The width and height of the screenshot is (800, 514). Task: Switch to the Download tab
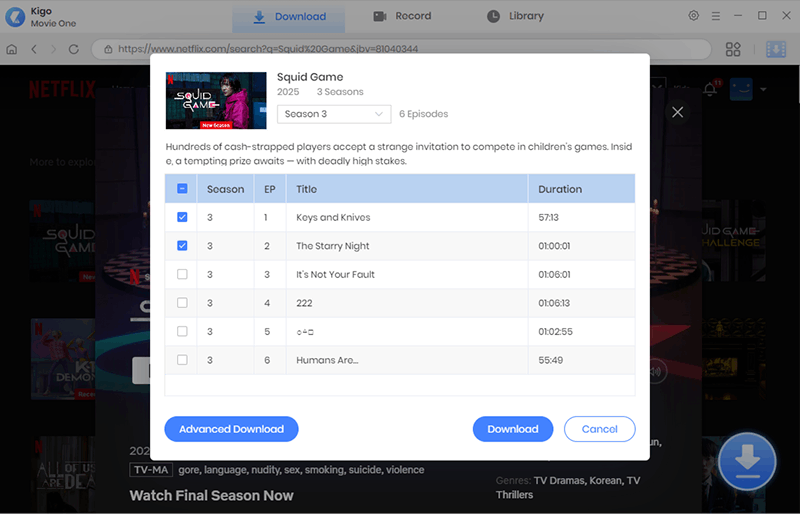289,16
